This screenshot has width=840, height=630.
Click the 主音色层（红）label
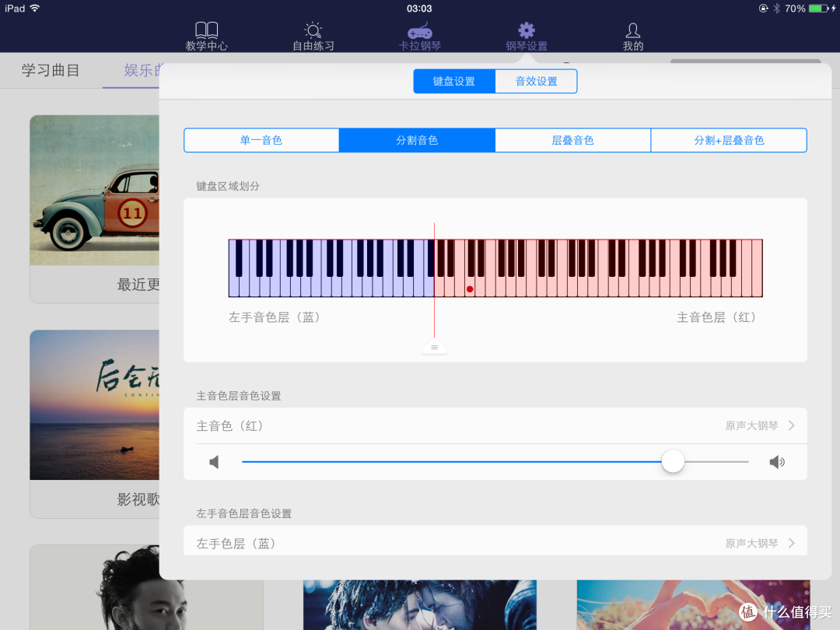tap(717, 317)
